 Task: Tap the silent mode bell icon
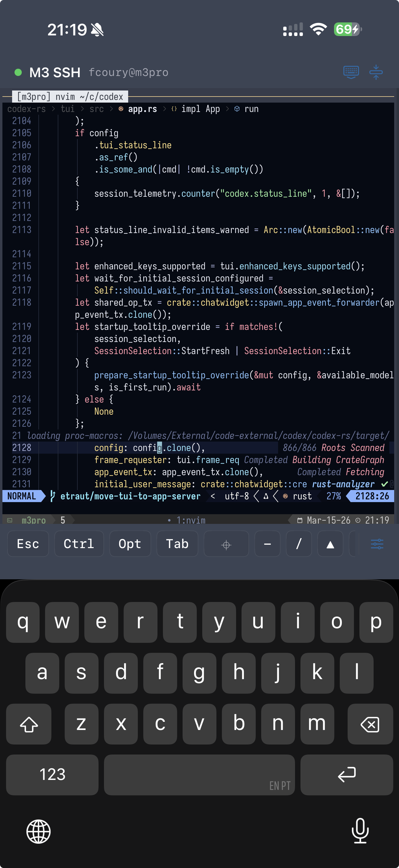[x=97, y=30]
